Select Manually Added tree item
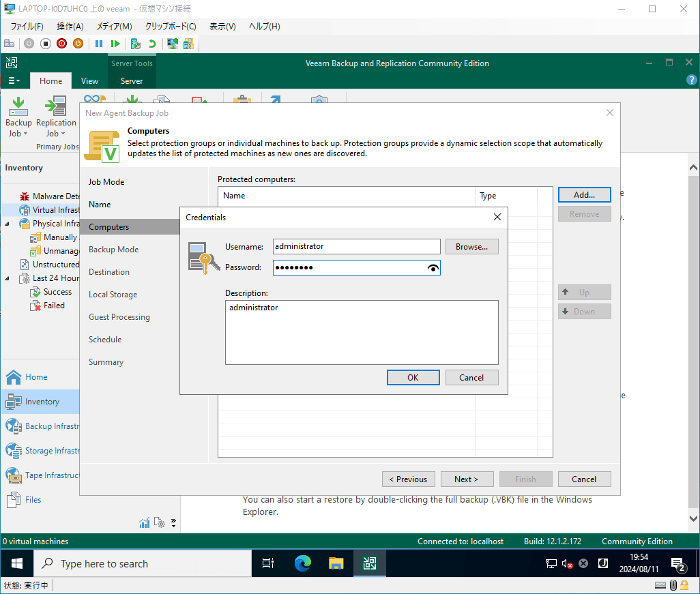The height and width of the screenshot is (594, 700). coord(55,237)
